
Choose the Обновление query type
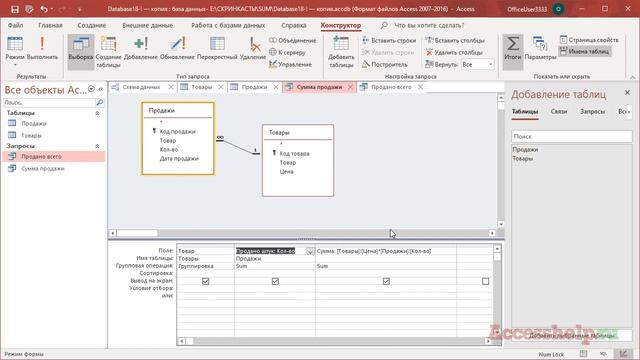click(177, 48)
